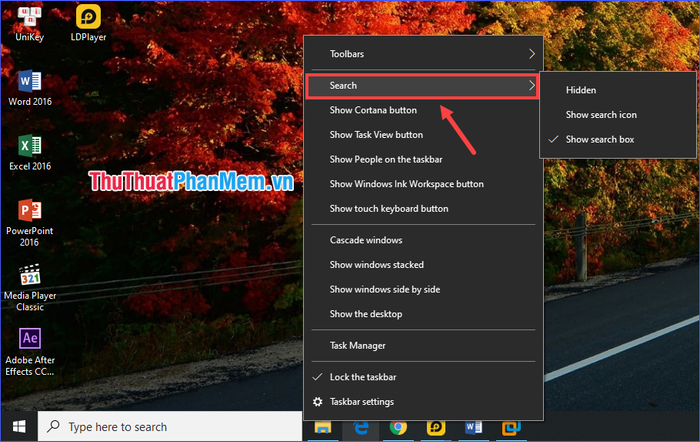Open the LDPlayer desktop icon
Viewport: 700px width, 442px height.
(88, 22)
